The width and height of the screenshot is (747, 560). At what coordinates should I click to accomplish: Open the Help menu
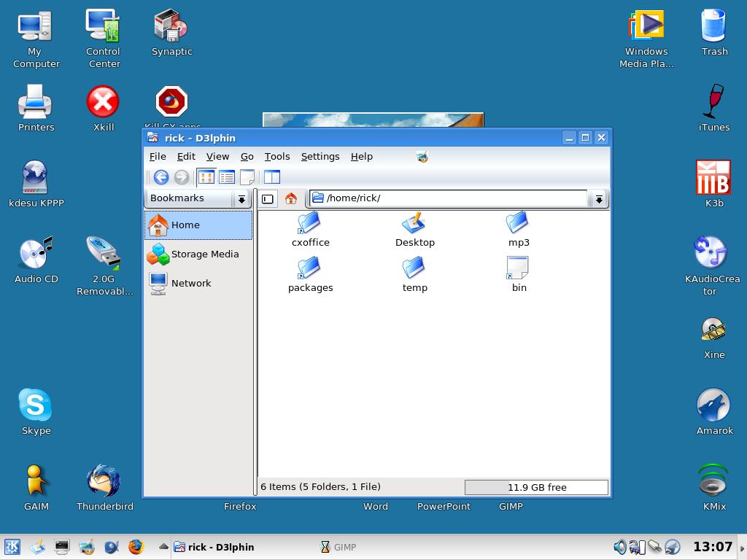point(362,157)
